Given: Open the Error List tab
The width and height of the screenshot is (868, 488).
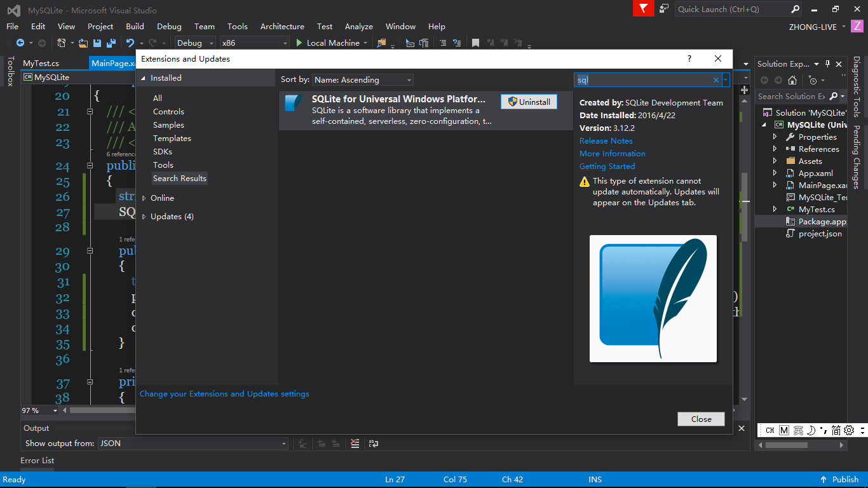Looking at the screenshot, I should 37,460.
